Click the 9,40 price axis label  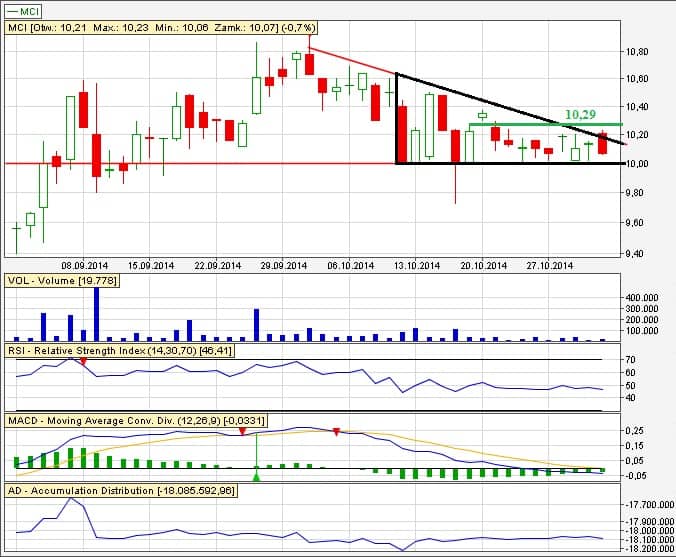tap(636, 254)
